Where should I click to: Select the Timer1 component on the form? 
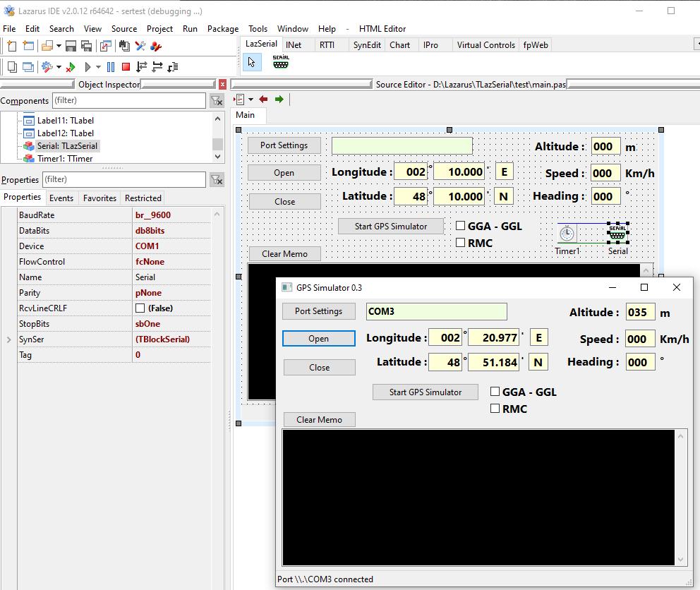[567, 233]
